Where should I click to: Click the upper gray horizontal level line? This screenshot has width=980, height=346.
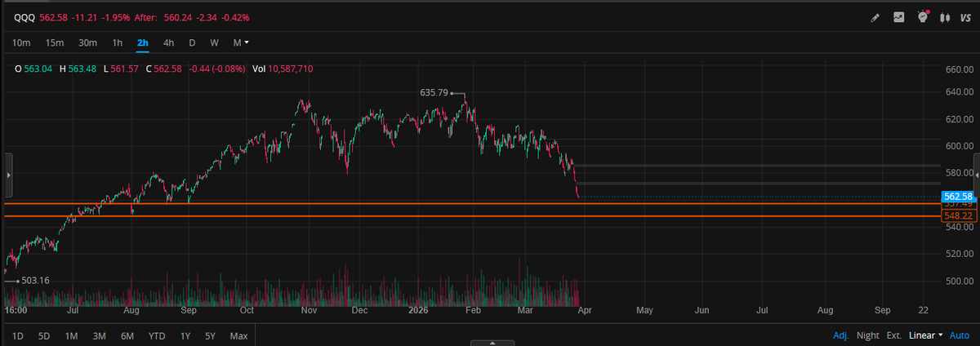tap(758, 166)
